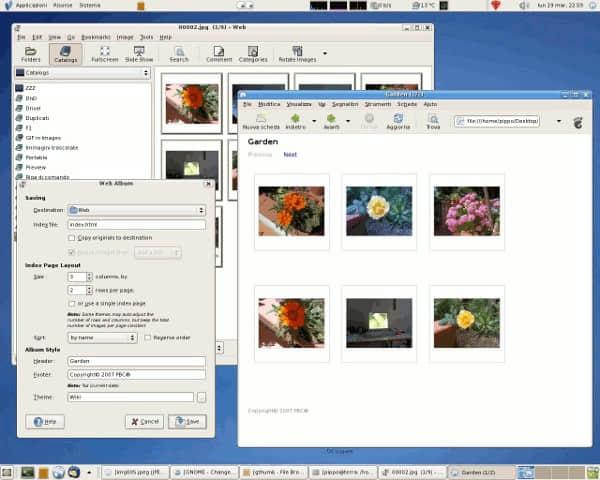Click the Save button in Web Album
Viewport: 600px width, 480px height.
coord(187,422)
